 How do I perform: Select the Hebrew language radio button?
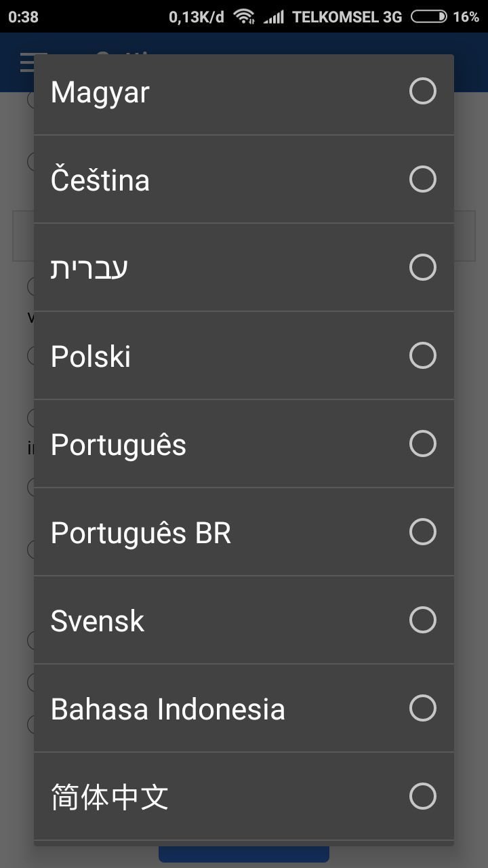tap(422, 268)
